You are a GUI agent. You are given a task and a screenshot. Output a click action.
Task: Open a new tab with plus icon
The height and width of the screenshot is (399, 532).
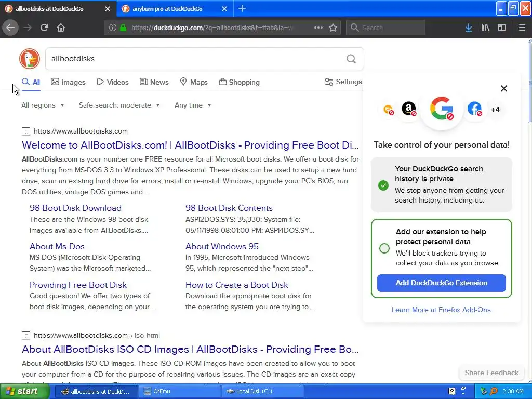[242, 8]
